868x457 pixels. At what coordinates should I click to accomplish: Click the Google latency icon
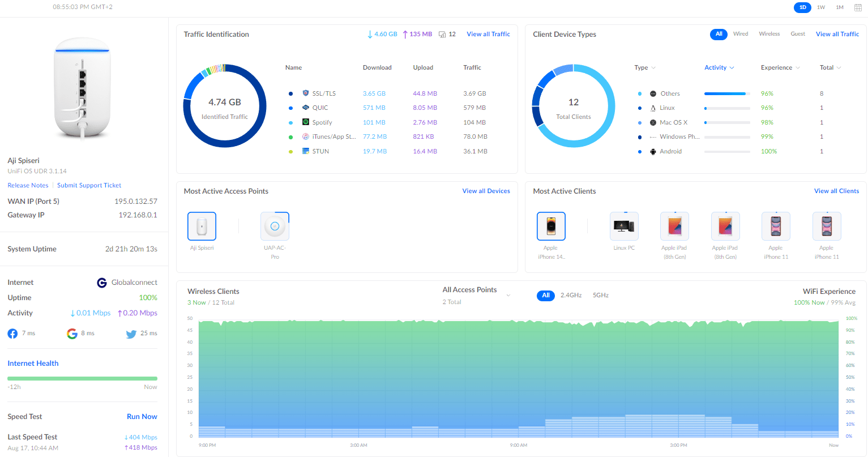click(72, 334)
